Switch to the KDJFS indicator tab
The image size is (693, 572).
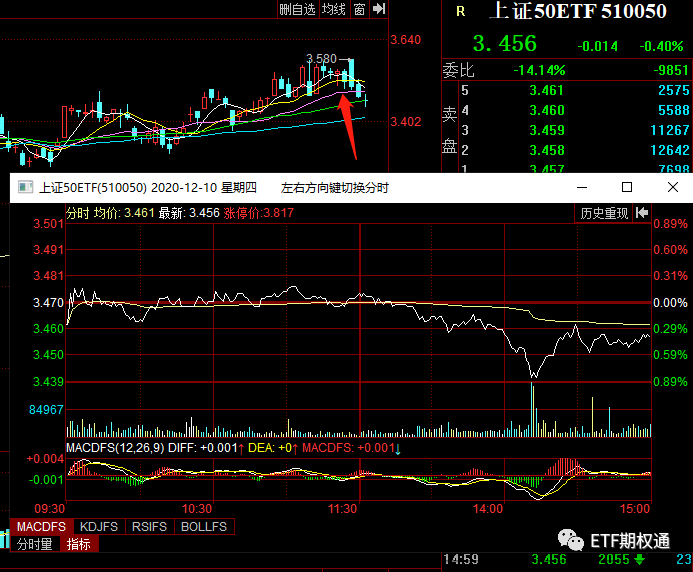point(99,526)
